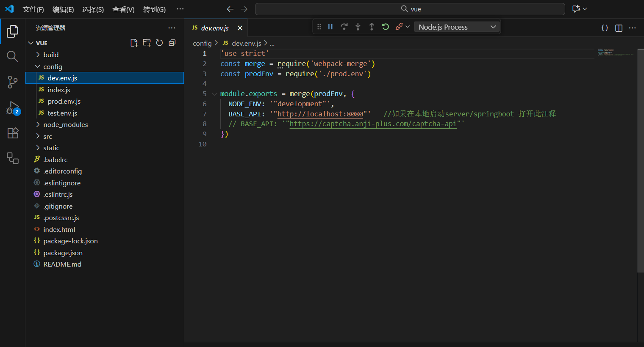
Task: Click the debug Step Over button
Action: tap(344, 27)
